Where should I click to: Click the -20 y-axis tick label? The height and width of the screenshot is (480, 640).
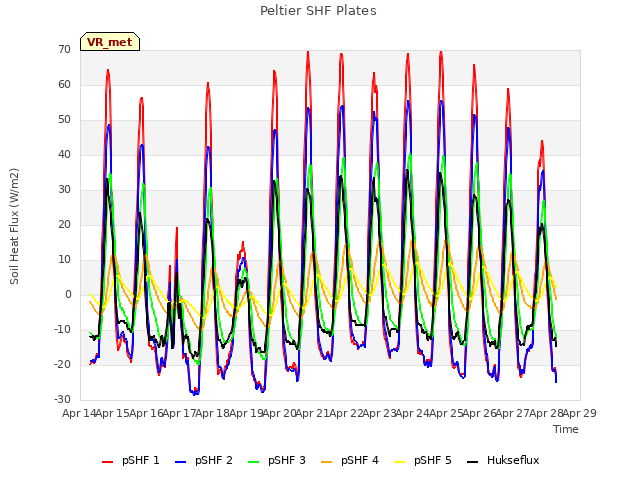coord(62,364)
